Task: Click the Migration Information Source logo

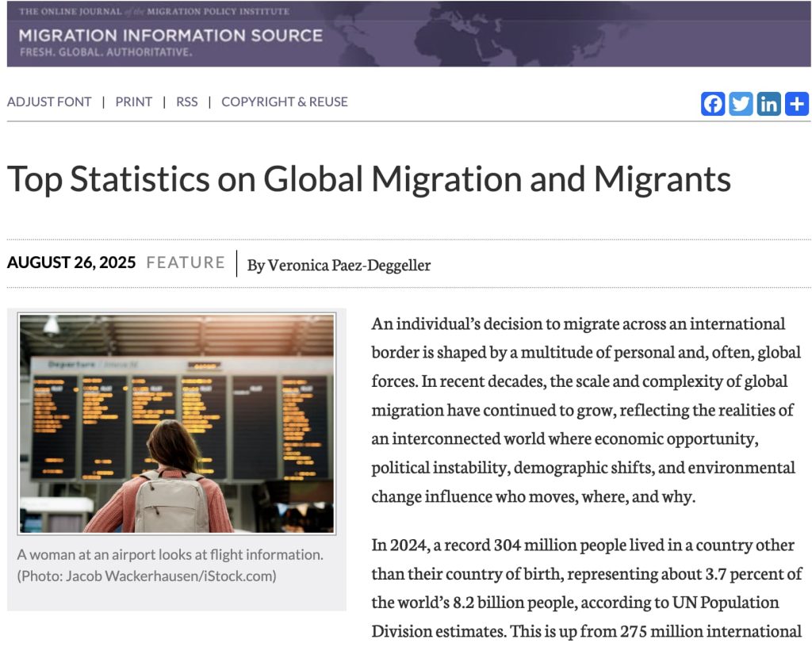Action: tap(170, 36)
